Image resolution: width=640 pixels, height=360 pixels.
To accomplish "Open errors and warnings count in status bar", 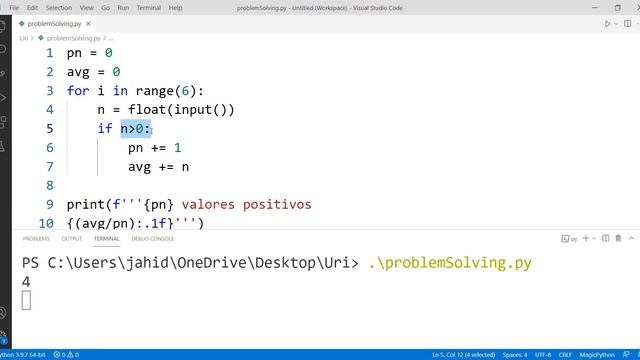I will 66,355.
